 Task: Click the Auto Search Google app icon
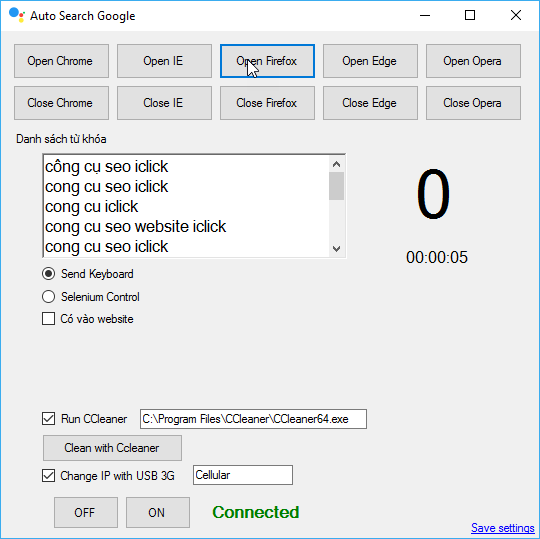[x=17, y=15]
